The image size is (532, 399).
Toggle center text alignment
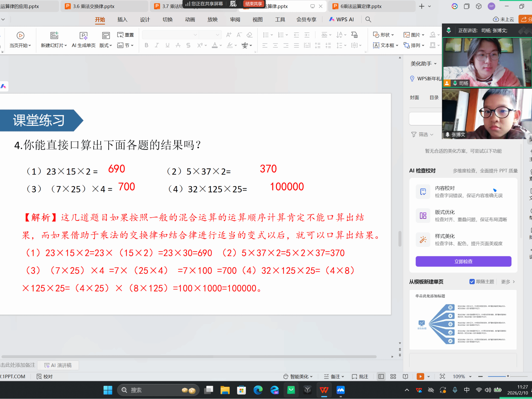[x=275, y=45]
